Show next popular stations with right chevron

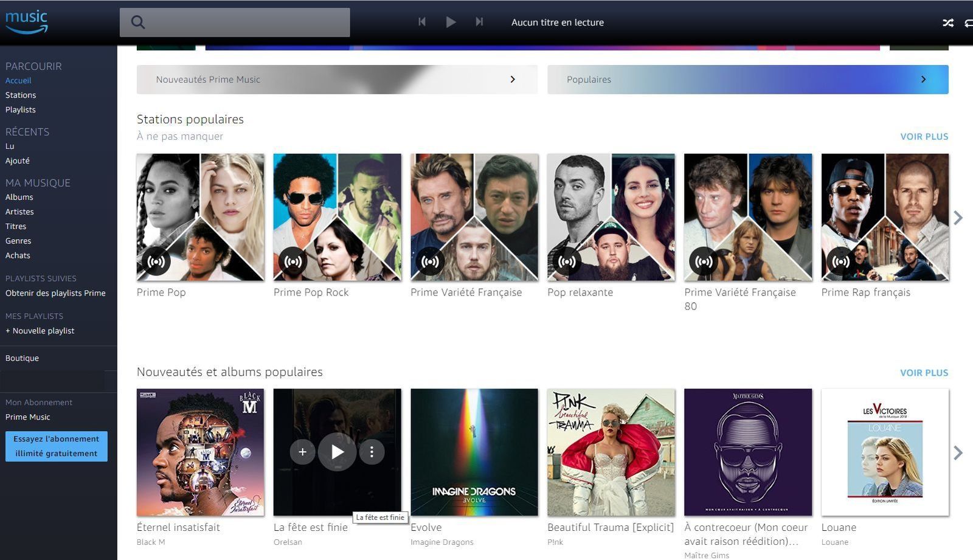[x=958, y=218]
